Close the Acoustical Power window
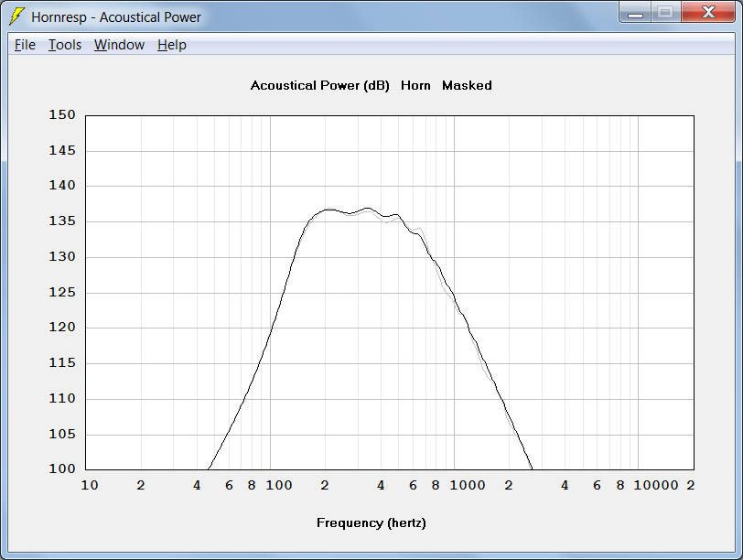Image resolution: width=743 pixels, height=560 pixels. pos(708,12)
